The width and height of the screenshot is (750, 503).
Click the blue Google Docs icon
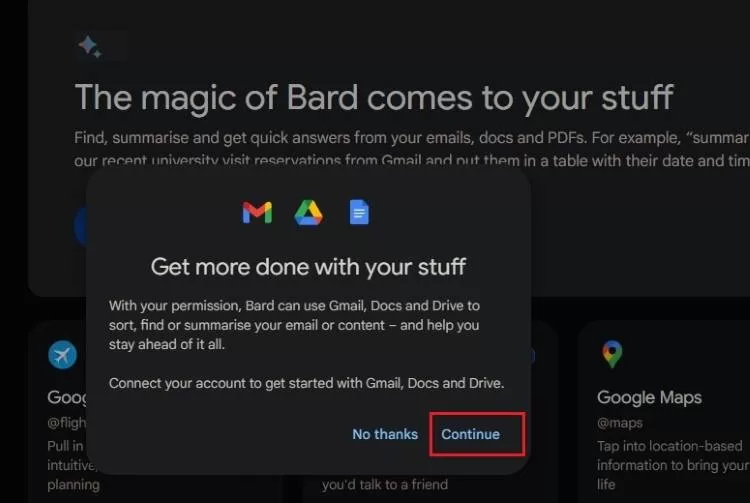(x=359, y=212)
